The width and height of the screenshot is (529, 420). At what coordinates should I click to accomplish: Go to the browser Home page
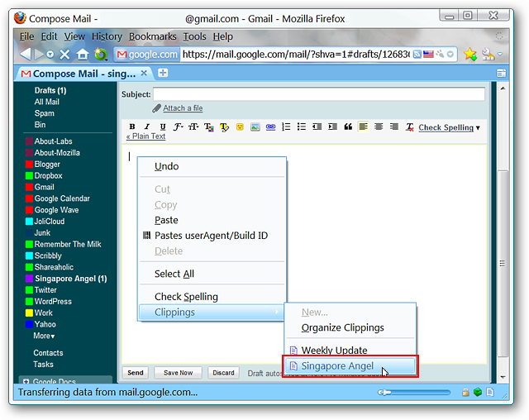tap(83, 54)
